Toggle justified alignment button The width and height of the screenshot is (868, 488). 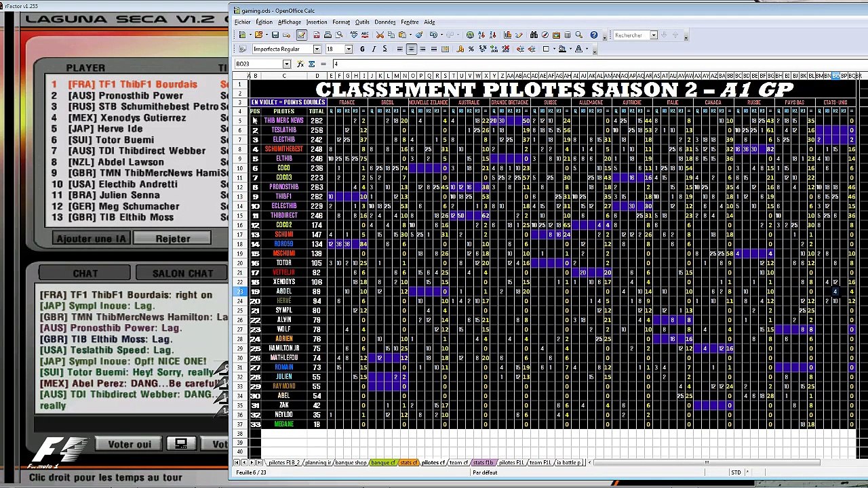(x=434, y=49)
